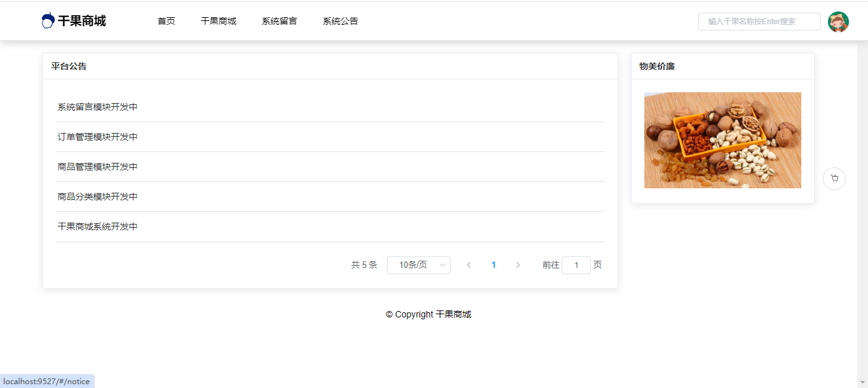The height and width of the screenshot is (388, 868).
Task: Open the 干果商城 navigation menu item
Action: tap(219, 21)
